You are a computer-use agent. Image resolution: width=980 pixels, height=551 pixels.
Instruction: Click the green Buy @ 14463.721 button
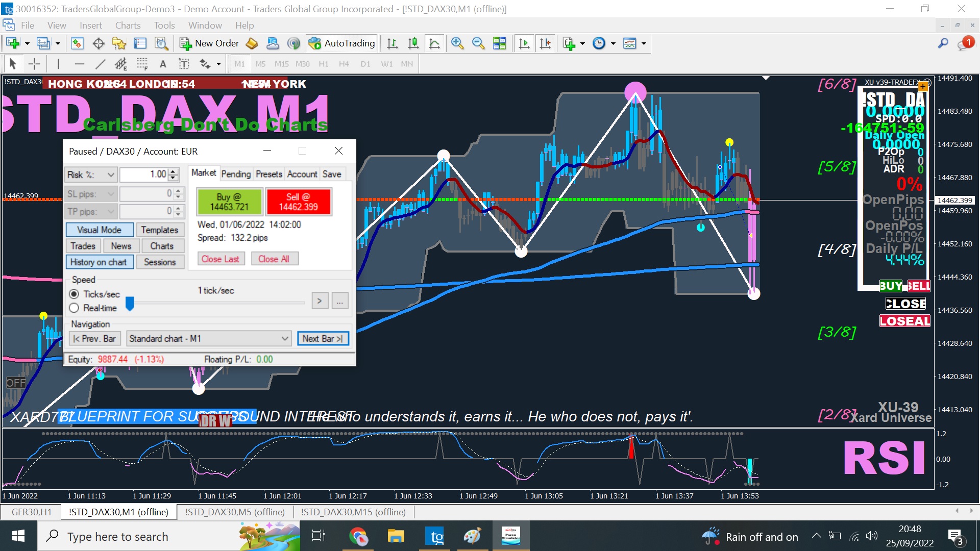(x=229, y=202)
